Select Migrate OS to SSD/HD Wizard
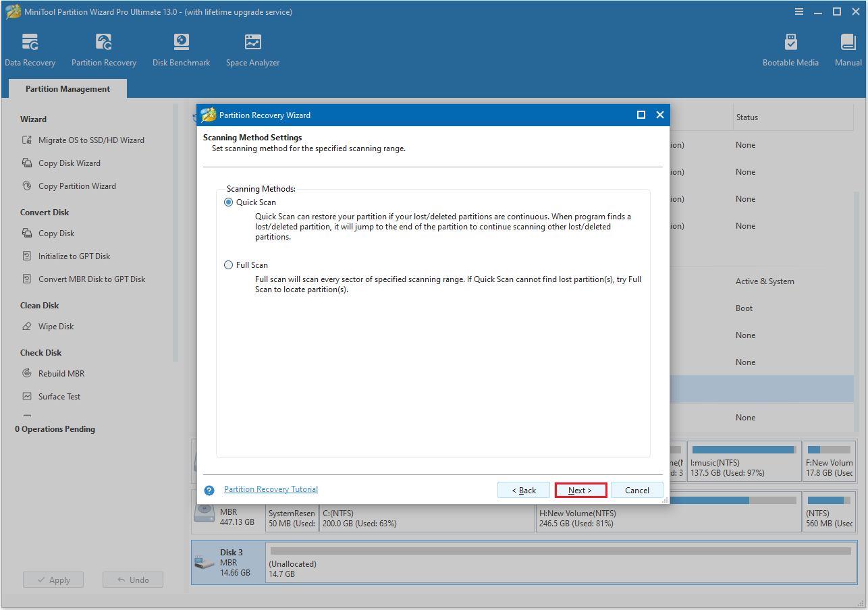 pyautogui.click(x=91, y=140)
